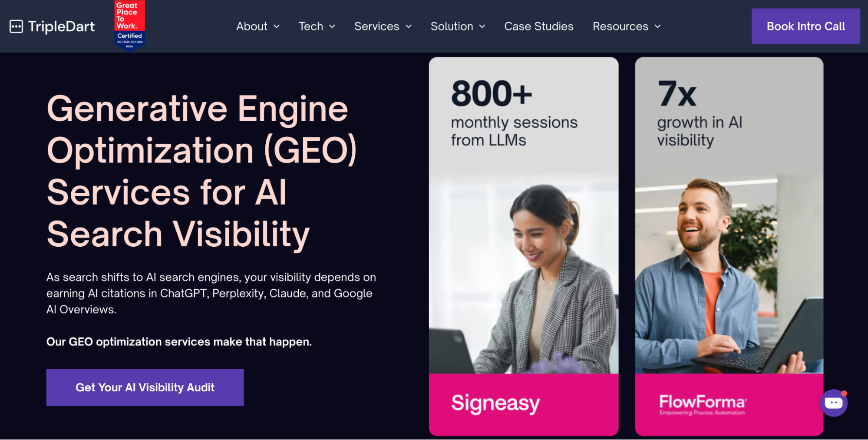Image resolution: width=868 pixels, height=440 pixels.
Task: Click Get Your AI Visibility Audit
Action: pos(145,387)
